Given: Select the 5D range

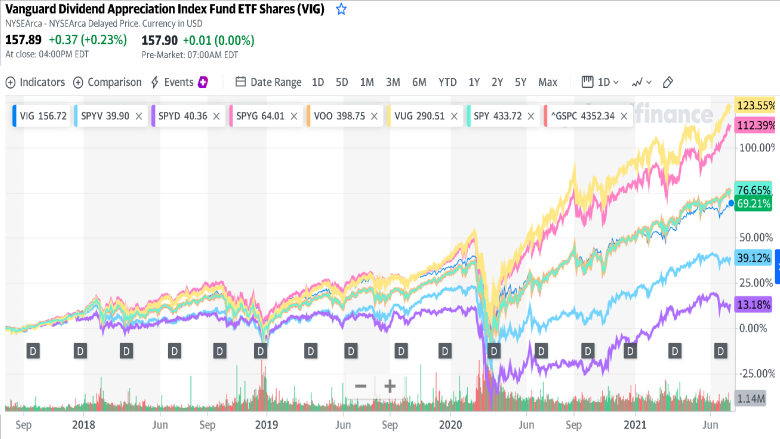Looking at the screenshot, I should click(342, 82).
